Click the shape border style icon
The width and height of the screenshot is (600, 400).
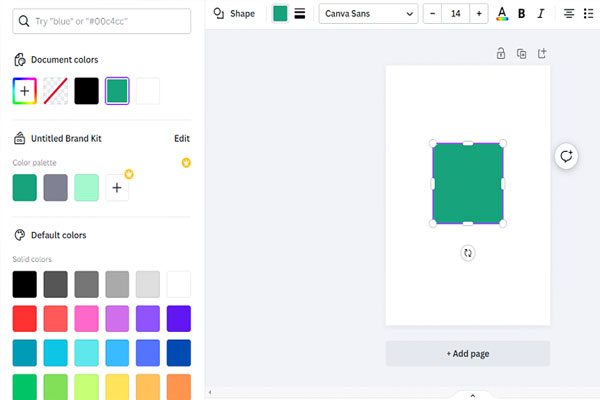click(299, 14)
